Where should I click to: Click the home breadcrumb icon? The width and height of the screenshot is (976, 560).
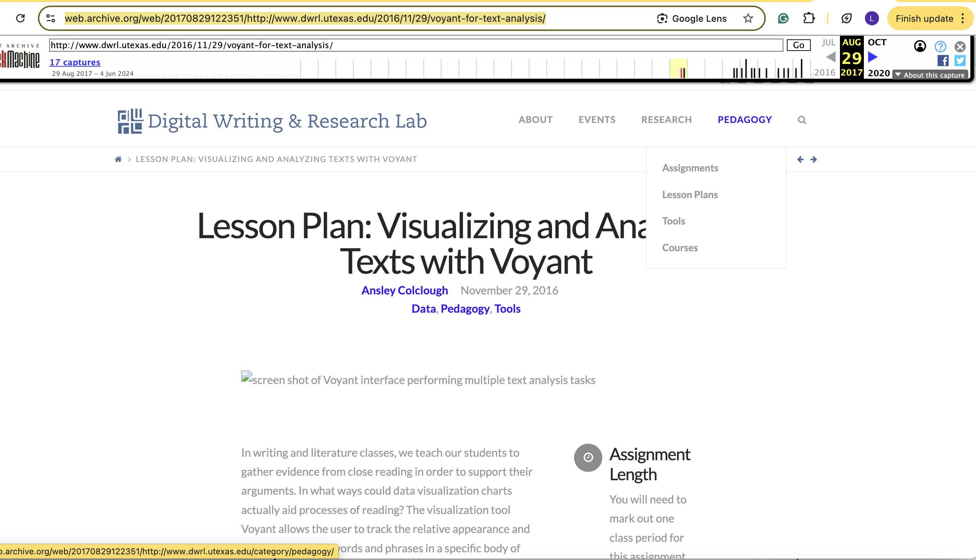[x=118, y=159]
